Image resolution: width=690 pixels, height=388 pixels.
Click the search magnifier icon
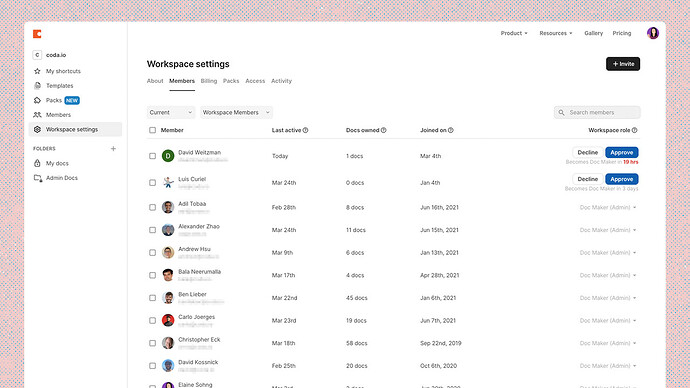561,113
